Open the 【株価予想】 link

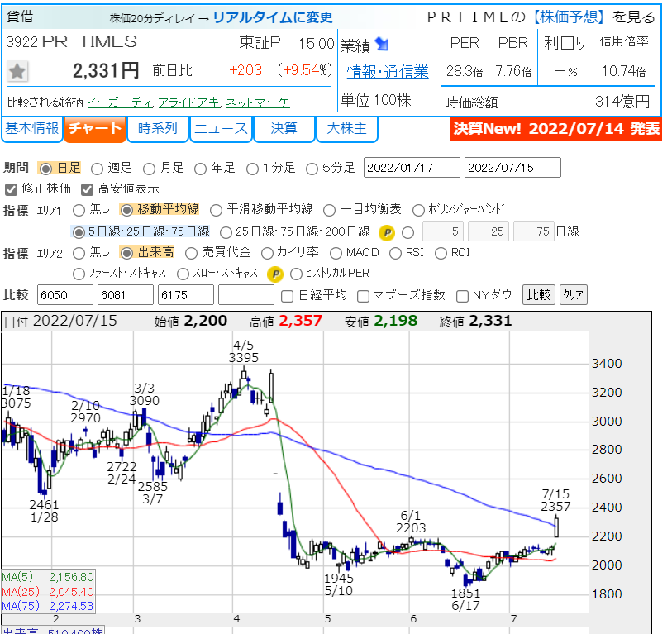569,17
